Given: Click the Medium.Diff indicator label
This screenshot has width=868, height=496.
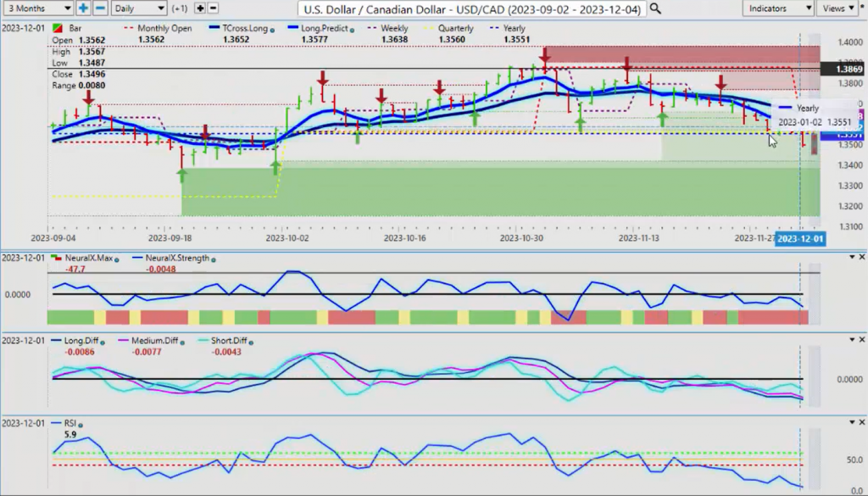Looking at the screenshot, I should (155, 341).
